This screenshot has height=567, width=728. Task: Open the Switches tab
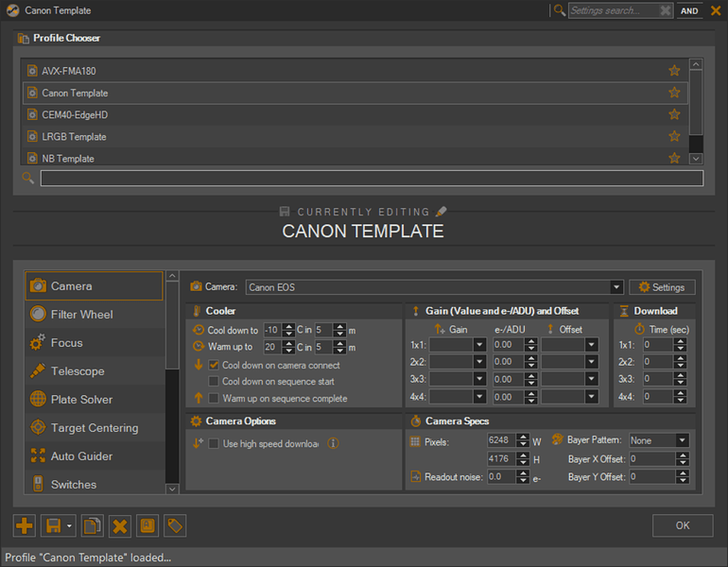95,483
